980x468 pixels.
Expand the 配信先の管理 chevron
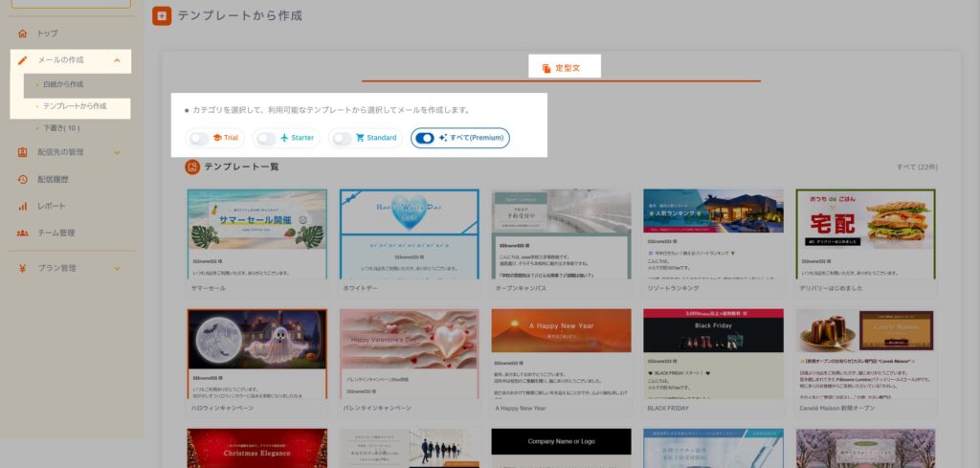point(117,152)
